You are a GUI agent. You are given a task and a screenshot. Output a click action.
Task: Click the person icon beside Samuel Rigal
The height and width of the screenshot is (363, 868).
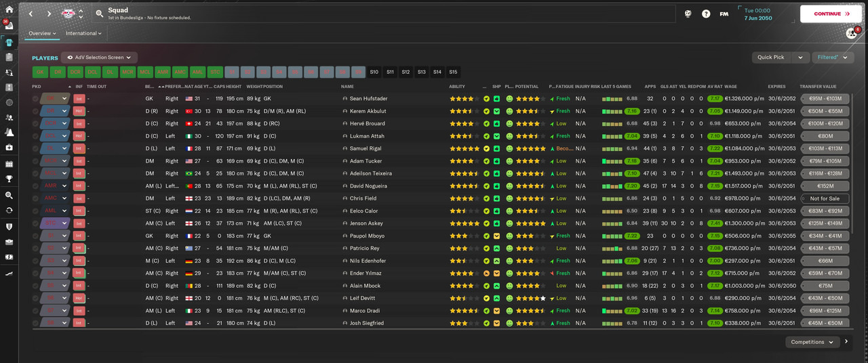[x=345, y=148]
